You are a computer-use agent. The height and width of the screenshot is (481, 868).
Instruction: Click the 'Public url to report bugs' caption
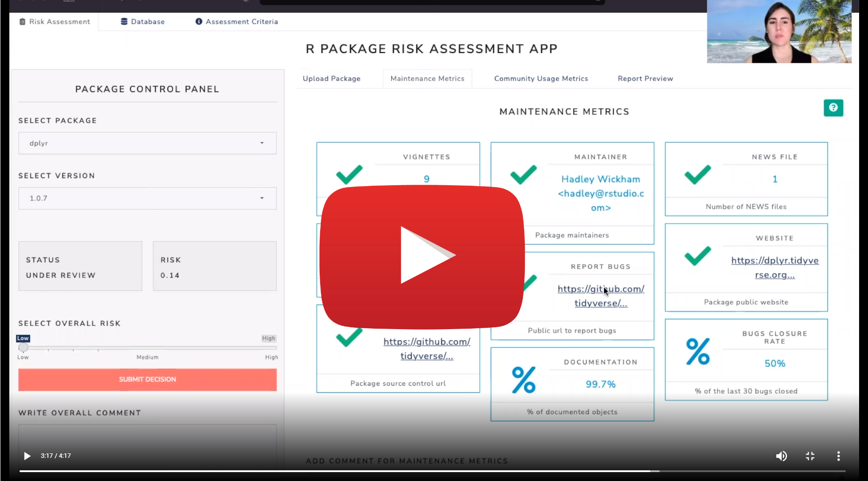tap(572, 330)
